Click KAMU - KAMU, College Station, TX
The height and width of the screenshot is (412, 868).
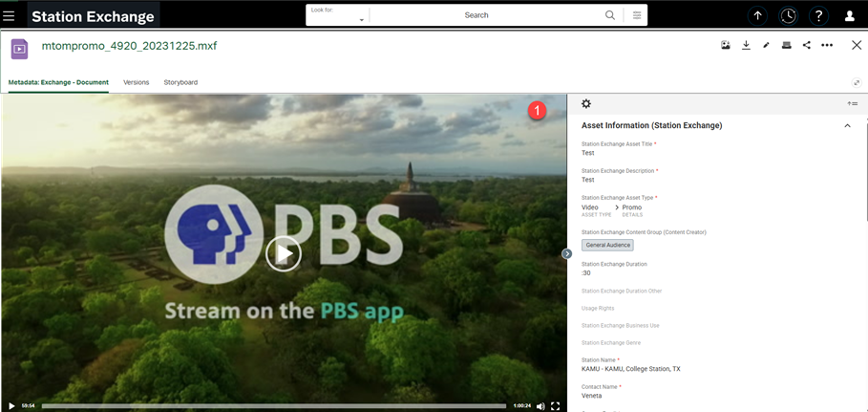tap(631, 369)
